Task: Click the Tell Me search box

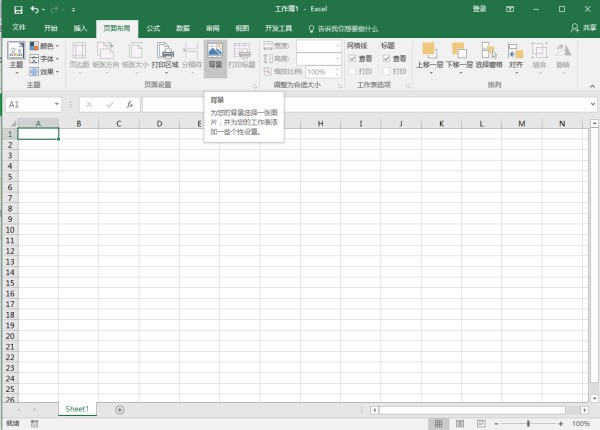Action: coord(343,29)
